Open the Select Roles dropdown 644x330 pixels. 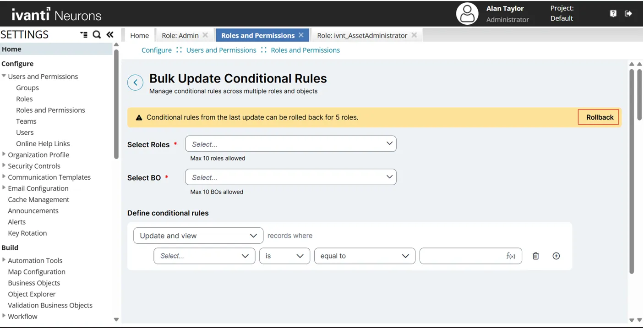pos(291,144)
